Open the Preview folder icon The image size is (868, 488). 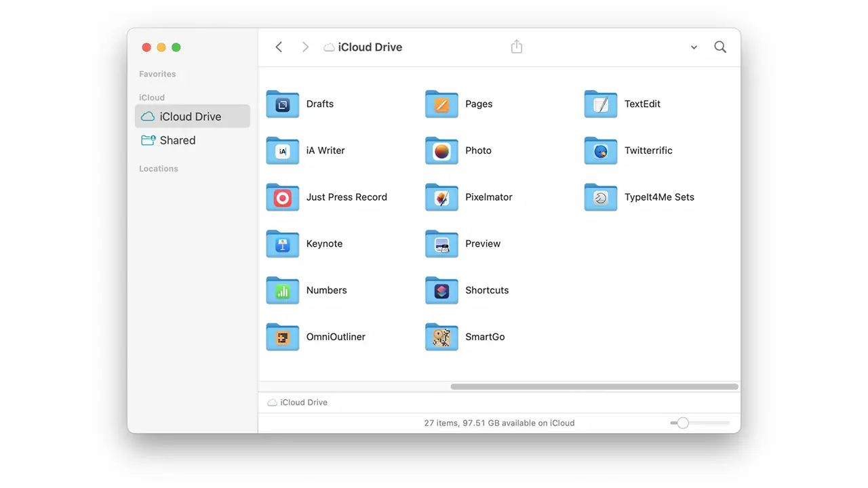(x=441, y=244)
